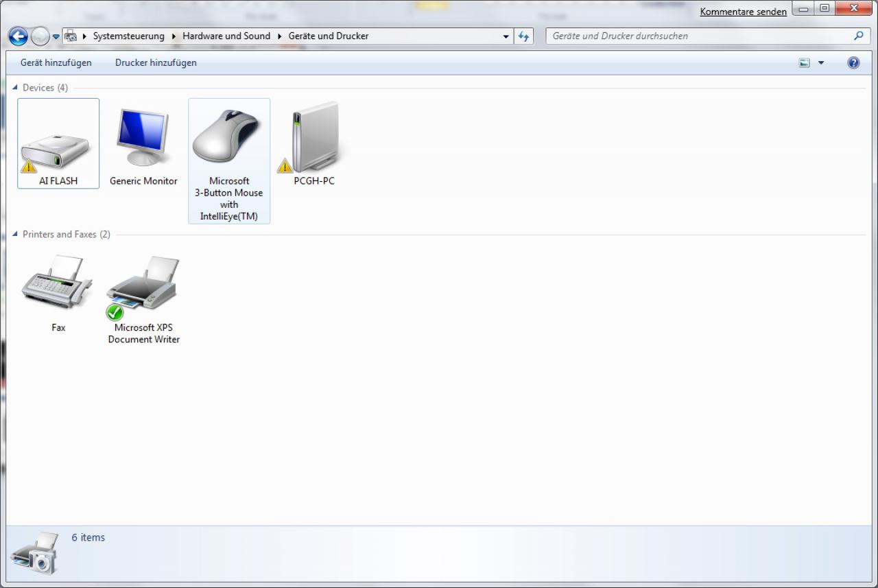This screenshot has width=878, height=588.
Task: Click the Back navigation arrow
Action: click(x=19, y=36)
